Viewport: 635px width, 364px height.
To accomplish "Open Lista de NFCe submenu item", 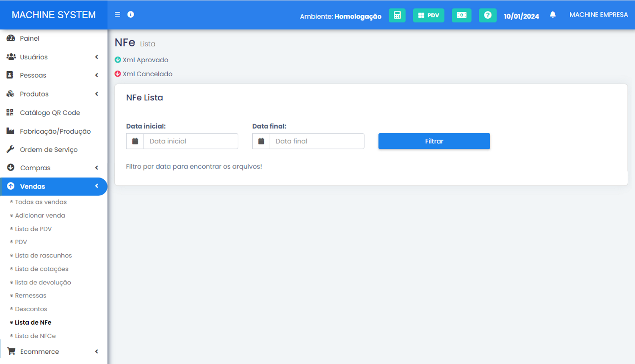I will click(x=35, y=336).
